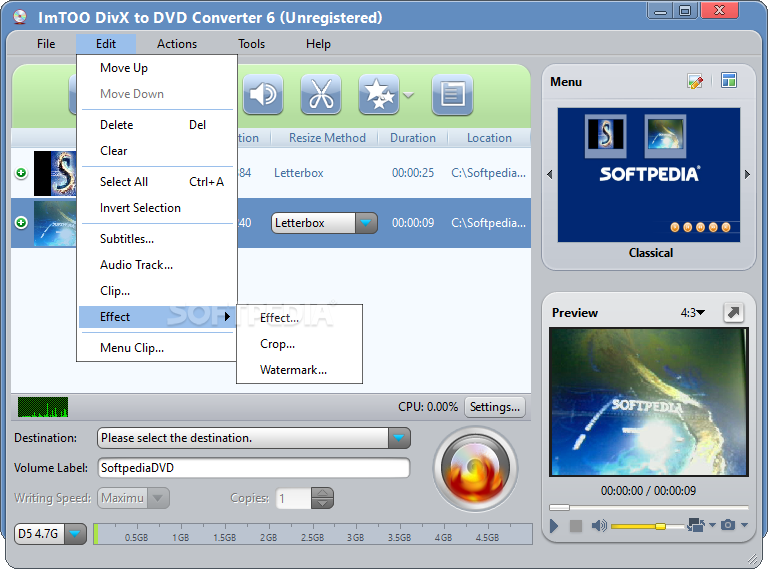Open the snapshot options dropdown arrow
This screenshot has width=768, height=569.
[x=744, y=525]
